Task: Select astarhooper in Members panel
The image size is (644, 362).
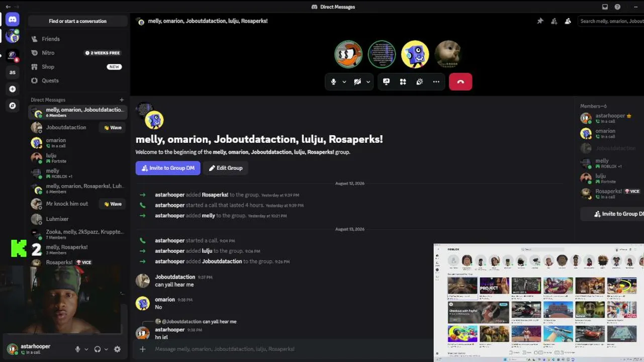Action: pyautogui.click(x=611, y=118)
